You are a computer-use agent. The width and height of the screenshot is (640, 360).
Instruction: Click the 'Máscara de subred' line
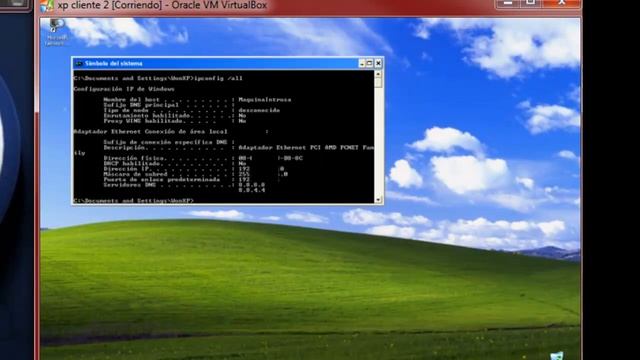[196, 174]
